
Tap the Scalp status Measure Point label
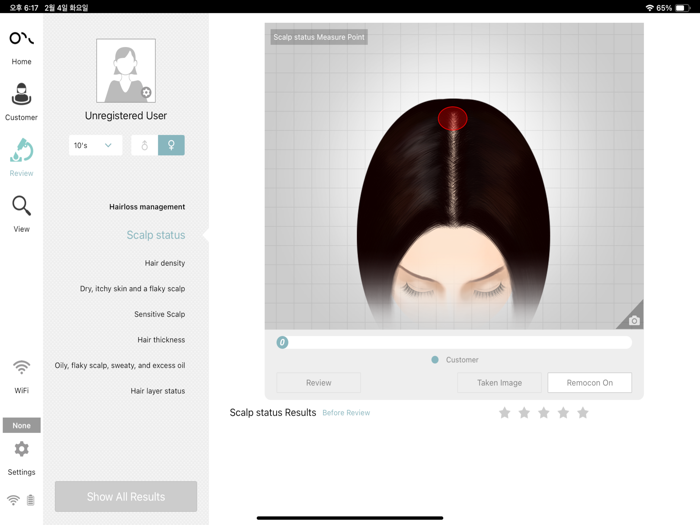coord(319,37)
